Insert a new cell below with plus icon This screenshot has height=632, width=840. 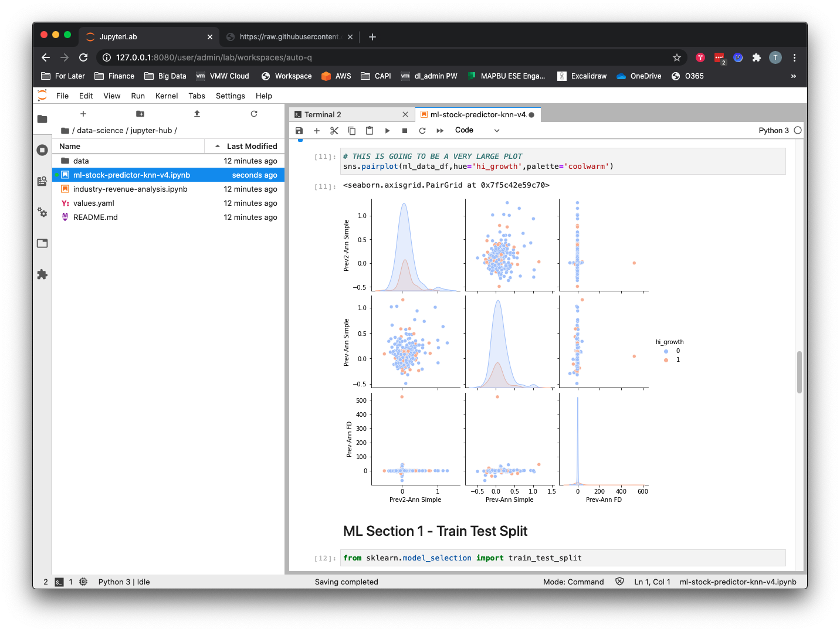click(317, 131)
